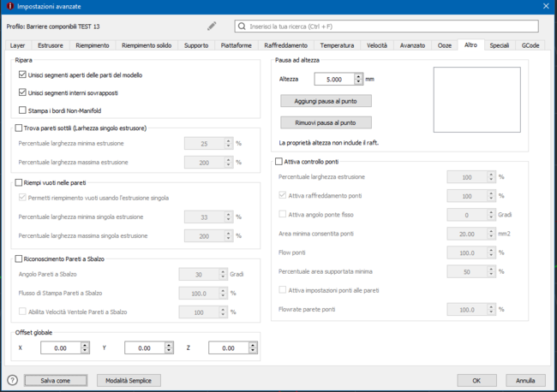557x392 pixels.
Task: Increase the Z offset with up arrow
Action: tap(253, 345)
